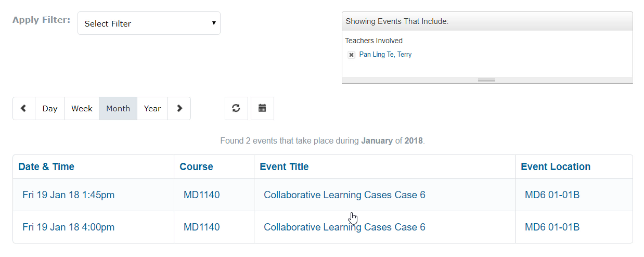Click MD6 01-01B location in second row
Image resolution: width=644 pixels, height=257 pixels.
(552, 227)
